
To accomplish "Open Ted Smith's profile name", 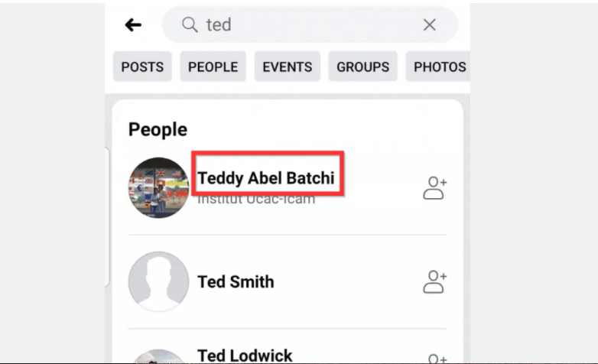I will click(236, 282).
